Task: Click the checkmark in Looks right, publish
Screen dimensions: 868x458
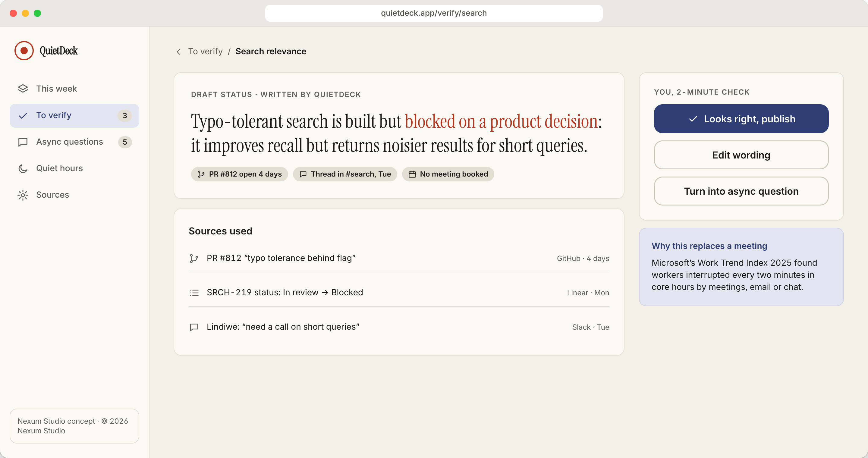Action: (693, 119)
